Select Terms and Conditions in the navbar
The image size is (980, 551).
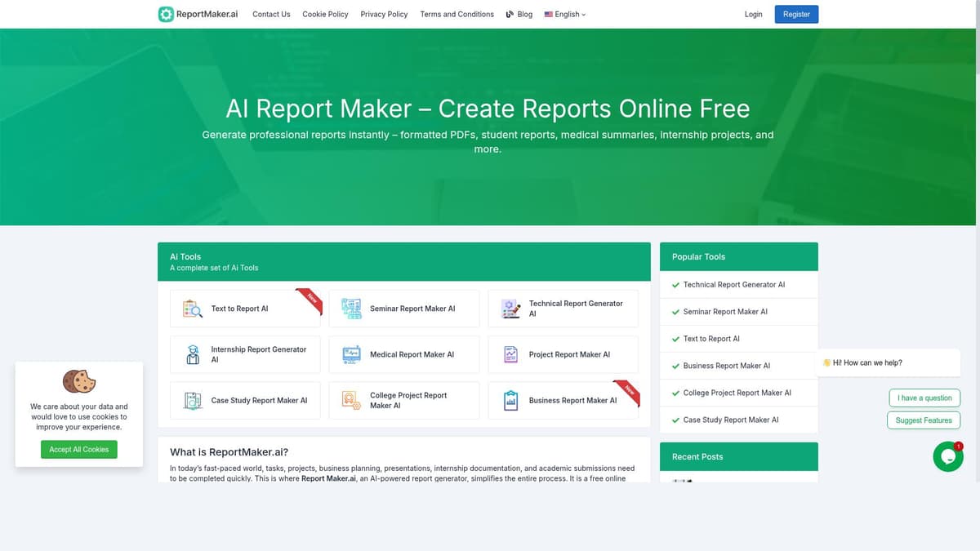[457, 14]
